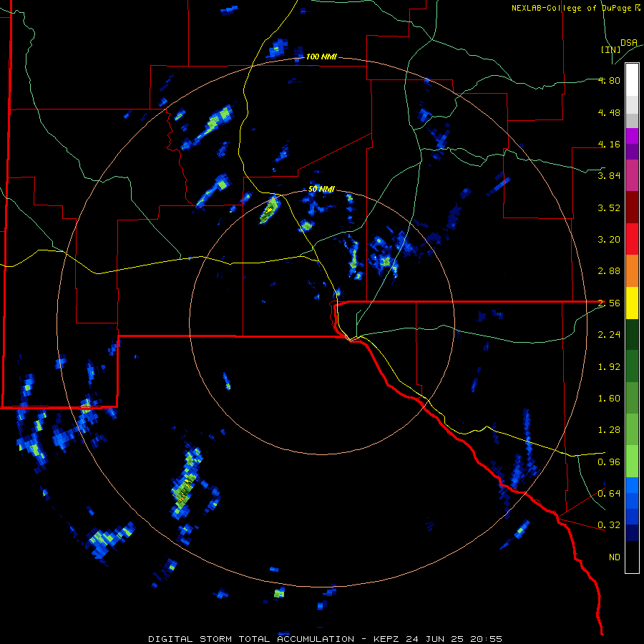644x644 pixels.
Task: Select the 0.96 legend value
Action: click(609, 462)
